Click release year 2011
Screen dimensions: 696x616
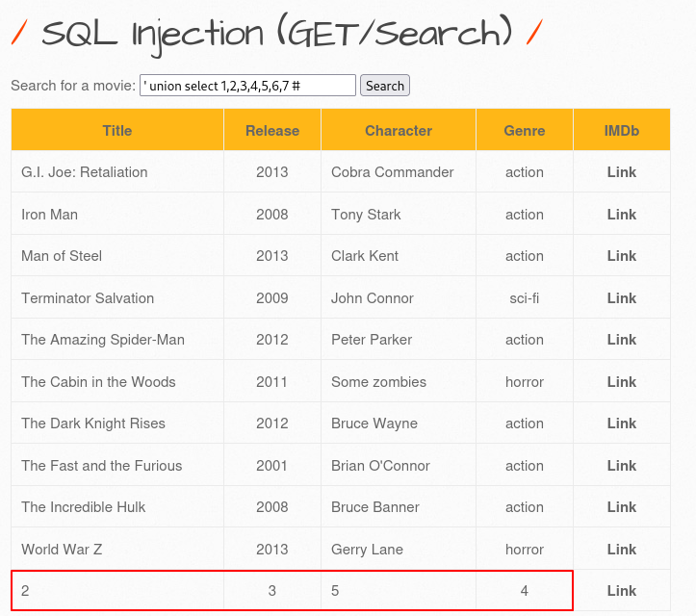click(x=271, y=382)
